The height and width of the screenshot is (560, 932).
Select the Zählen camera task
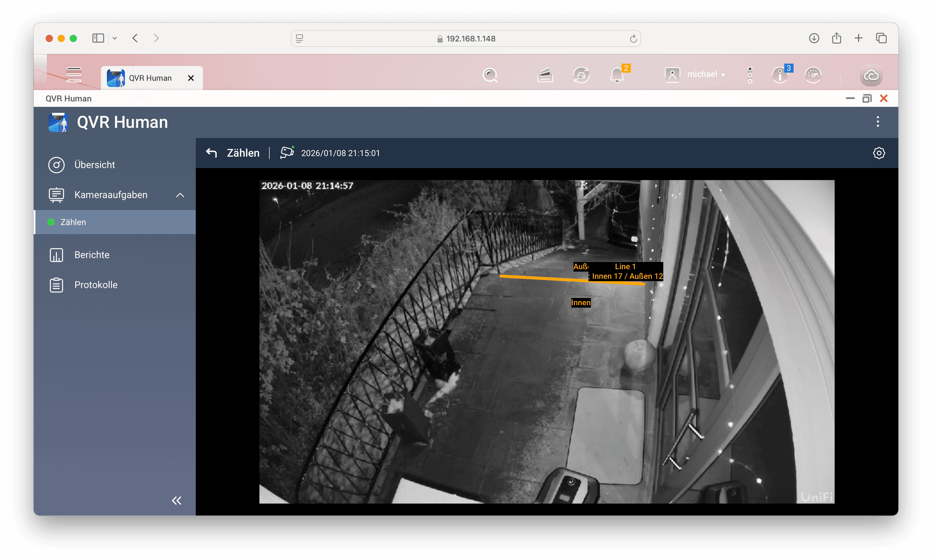tap(73, 222)
